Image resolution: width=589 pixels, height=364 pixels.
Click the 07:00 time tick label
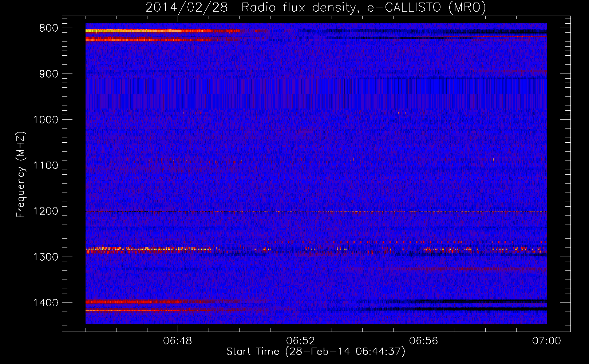tap(547, 341)
